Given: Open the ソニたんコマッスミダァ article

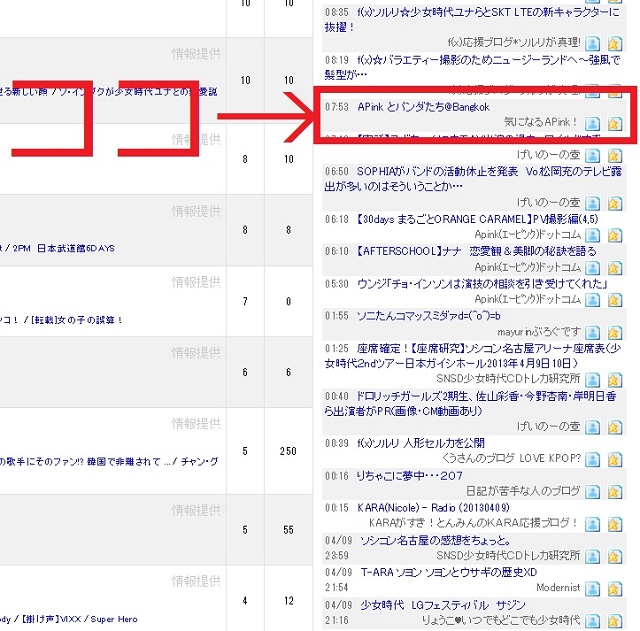Looking at the screenshot, I should pyautogui.click(x=428, y=316).
